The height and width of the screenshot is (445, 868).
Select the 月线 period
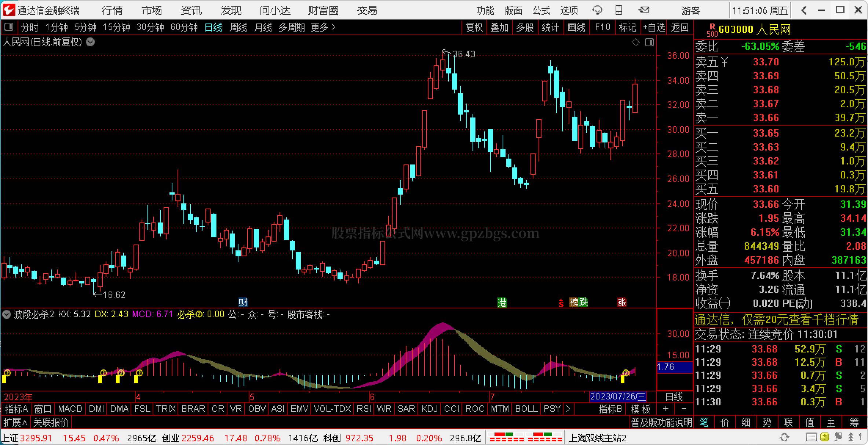pos(263,27)
